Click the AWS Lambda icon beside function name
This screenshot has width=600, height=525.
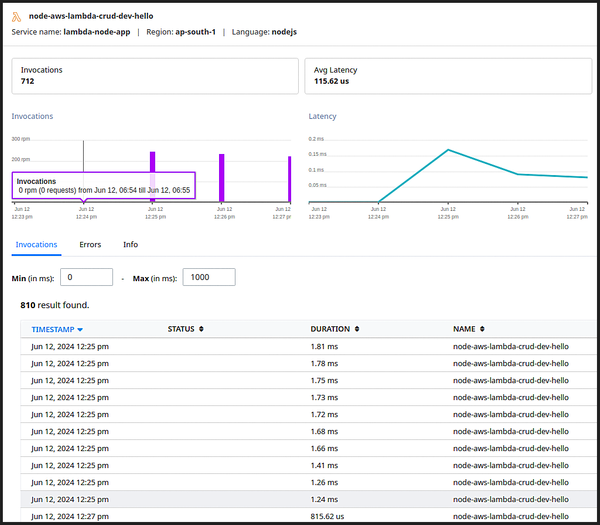tap(17, 17)
